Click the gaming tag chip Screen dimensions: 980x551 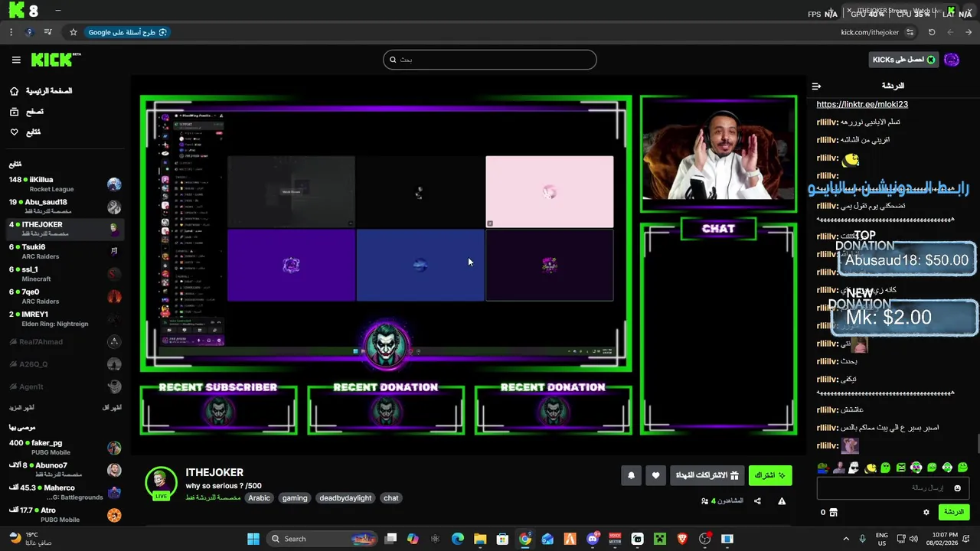(295, 498)
